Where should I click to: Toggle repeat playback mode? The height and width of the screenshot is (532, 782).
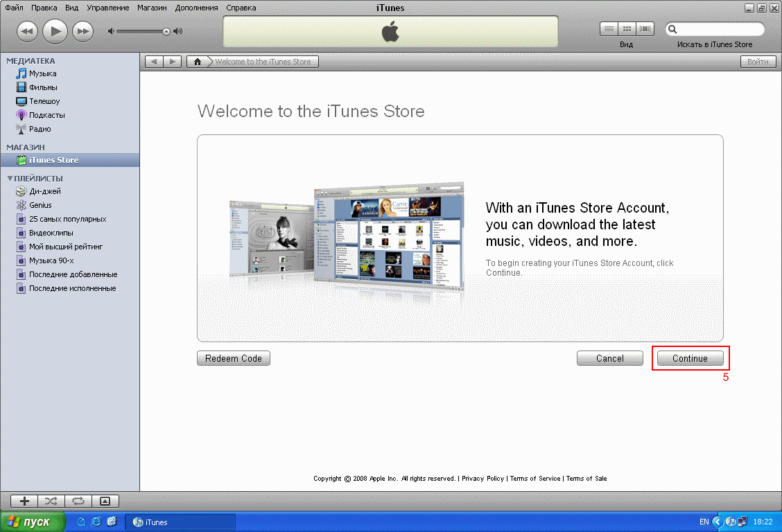coord(78,501)
